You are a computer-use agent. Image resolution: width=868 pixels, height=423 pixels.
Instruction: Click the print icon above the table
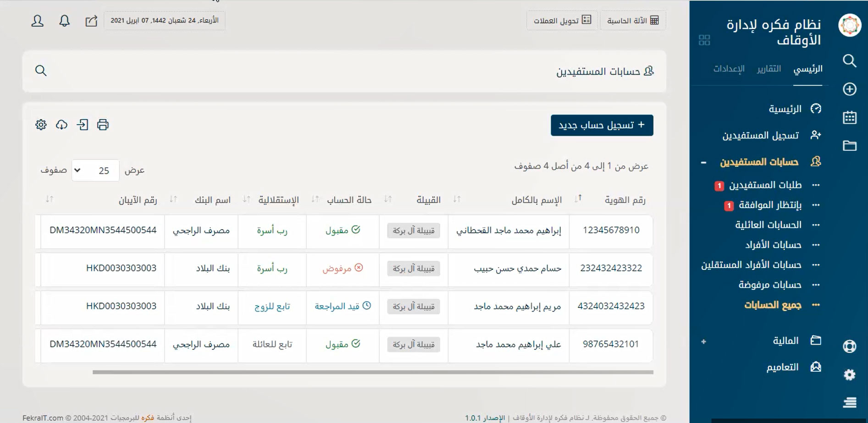[x=103, y=125]
